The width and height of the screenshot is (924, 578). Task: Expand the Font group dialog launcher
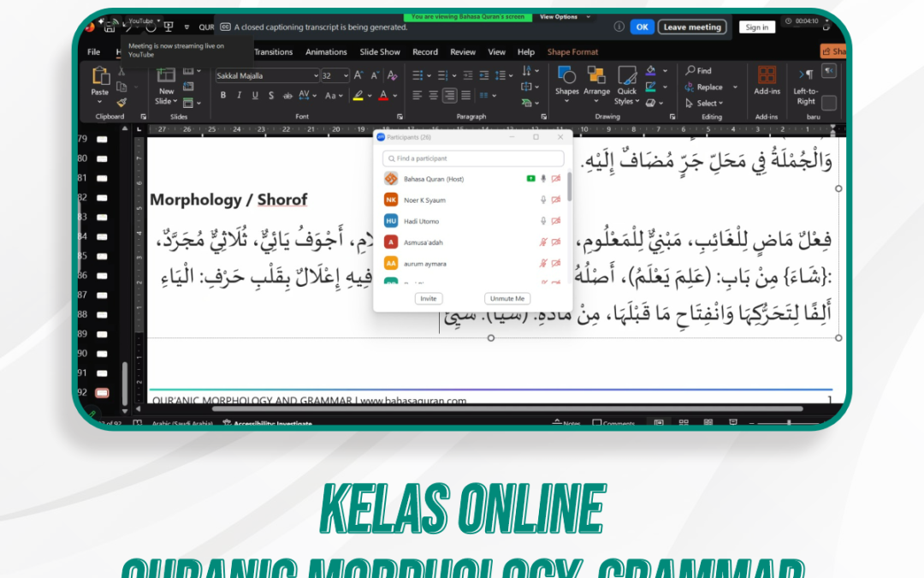pos(400,116)
